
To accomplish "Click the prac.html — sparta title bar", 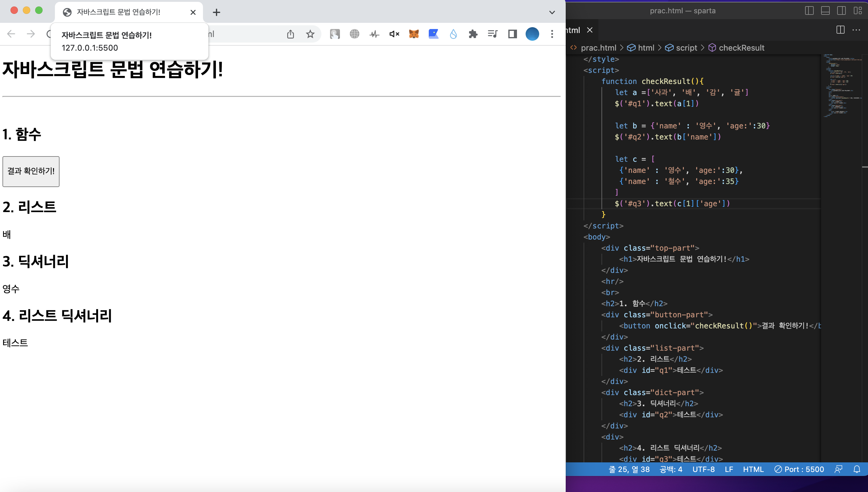I will click(x=682, y=11).
